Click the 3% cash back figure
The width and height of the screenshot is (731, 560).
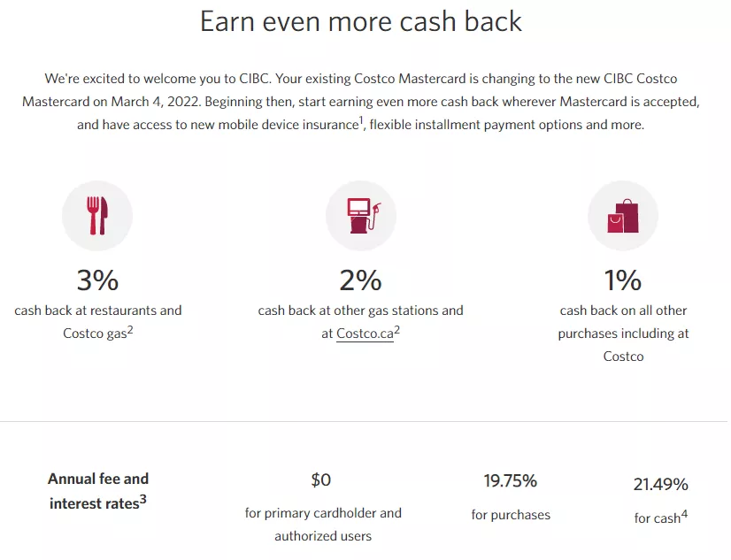click(x=97, y=280)
